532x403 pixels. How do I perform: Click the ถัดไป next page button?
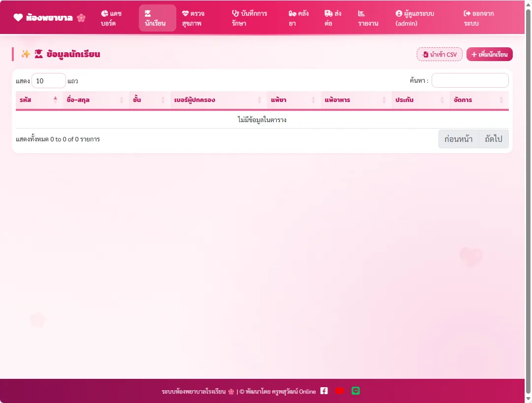point(494,139)
